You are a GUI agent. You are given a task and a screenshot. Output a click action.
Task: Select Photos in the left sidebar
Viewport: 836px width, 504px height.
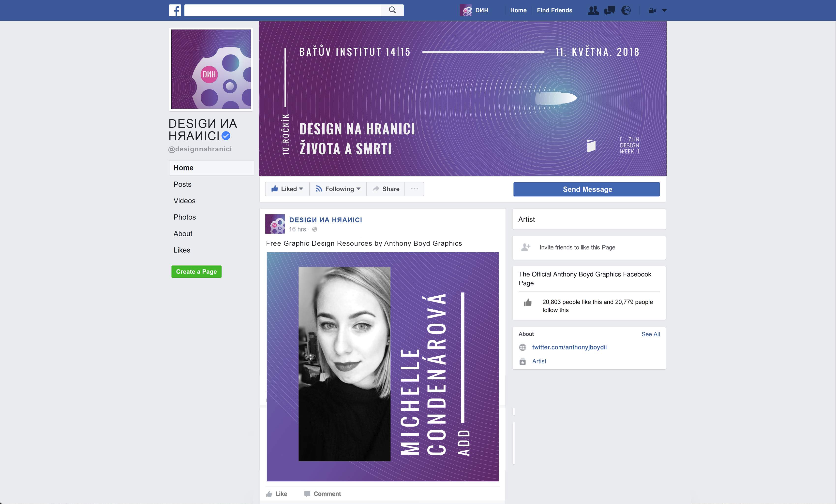pyautogui.click(x=185, y=217)
